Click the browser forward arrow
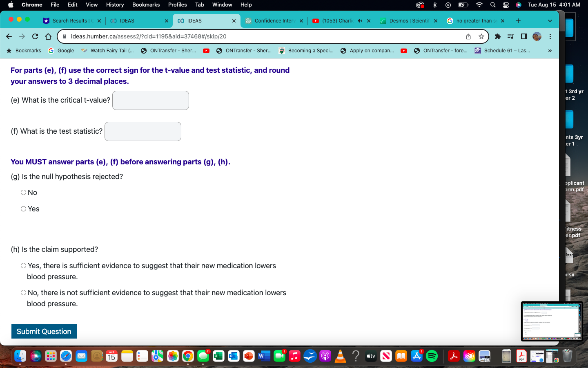This screenshot has width=588, height=368. coord(22,36)
